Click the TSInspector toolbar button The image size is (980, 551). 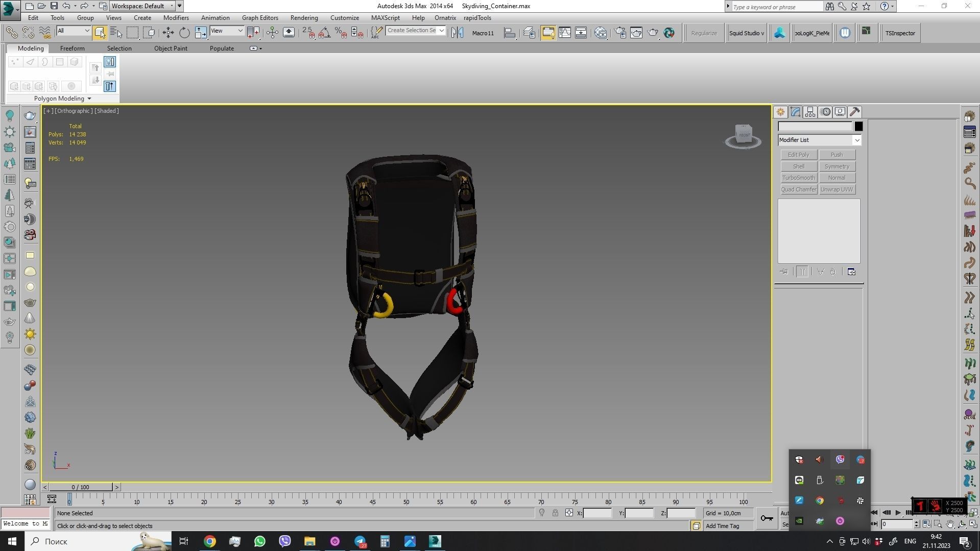[x=900, y=33]
